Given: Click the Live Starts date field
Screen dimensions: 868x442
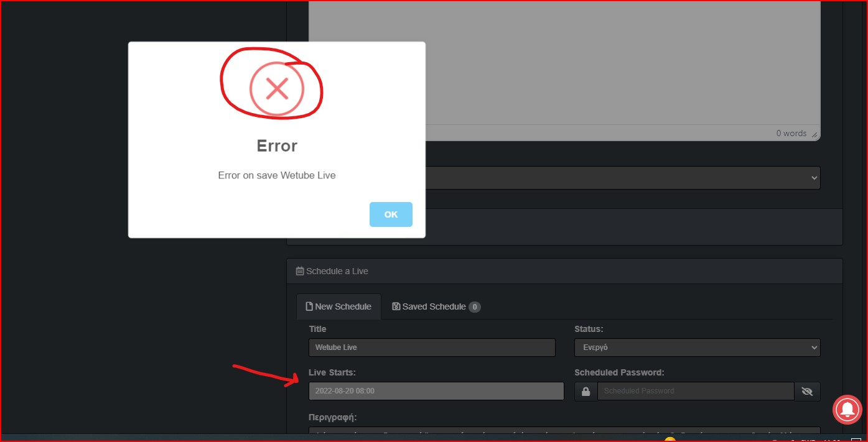Looking at the screenshot, I should pyautogui.click(x=436, y=391).
